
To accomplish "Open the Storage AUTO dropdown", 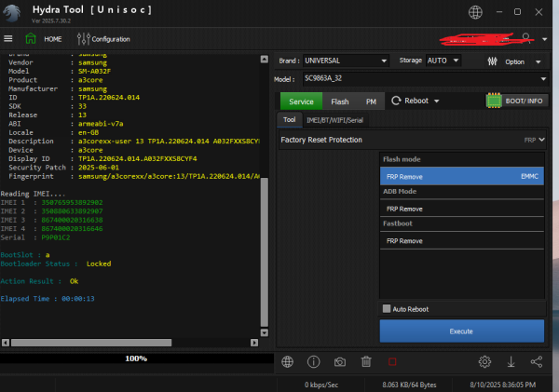I will coord(443,61).
